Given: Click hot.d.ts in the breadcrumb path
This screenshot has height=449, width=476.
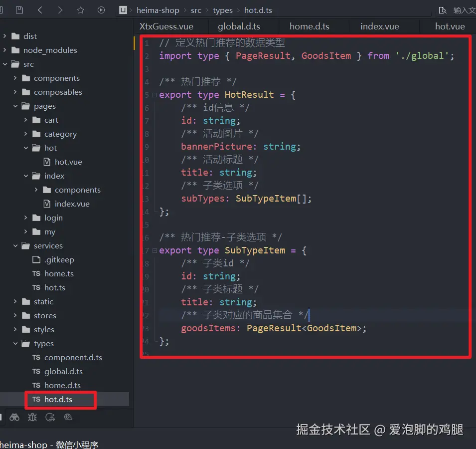Looking at the screenshot, I should 258,10.
